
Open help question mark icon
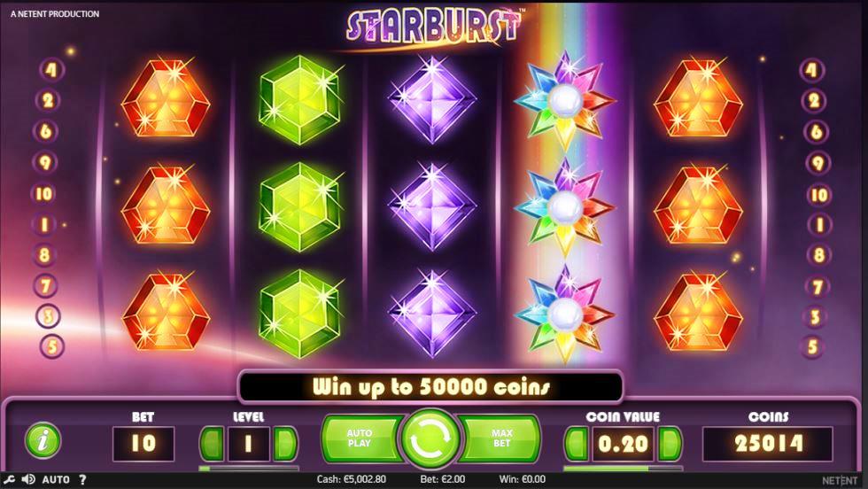click(x=82, y=479)
